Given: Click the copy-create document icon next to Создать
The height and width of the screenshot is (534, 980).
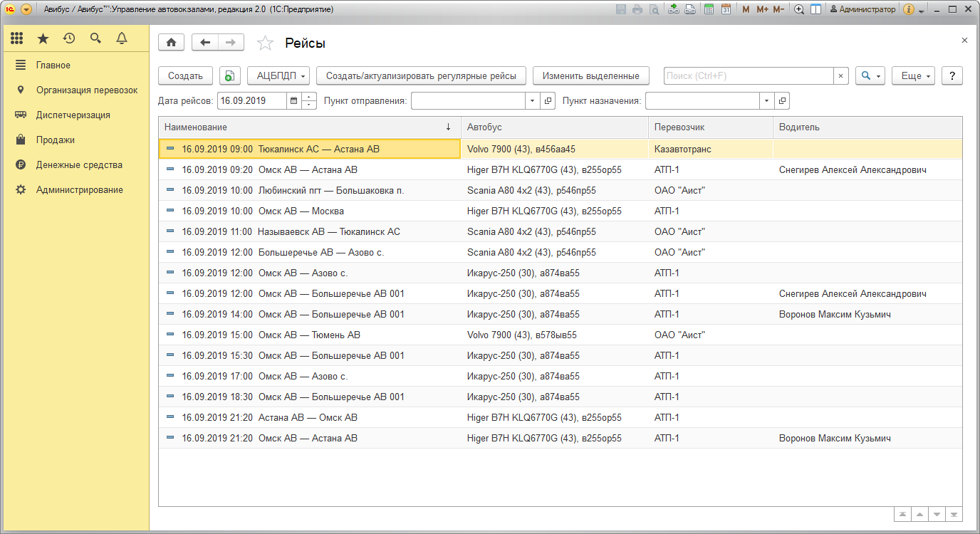Looking at the screenshot, I should coord(229,76).
